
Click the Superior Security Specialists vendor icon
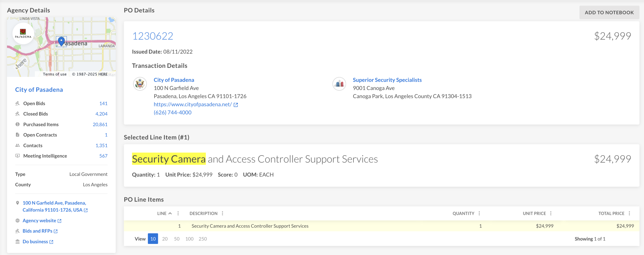point(339,84)
